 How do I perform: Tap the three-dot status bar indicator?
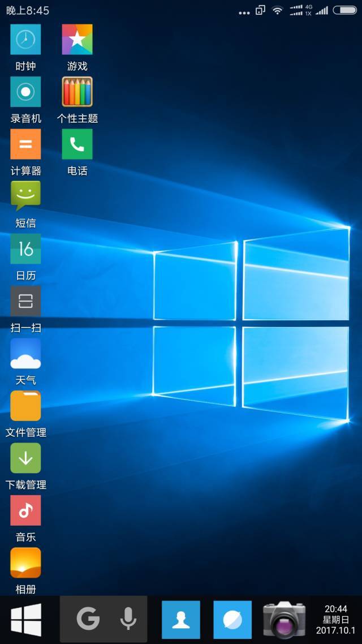(244, 12)
